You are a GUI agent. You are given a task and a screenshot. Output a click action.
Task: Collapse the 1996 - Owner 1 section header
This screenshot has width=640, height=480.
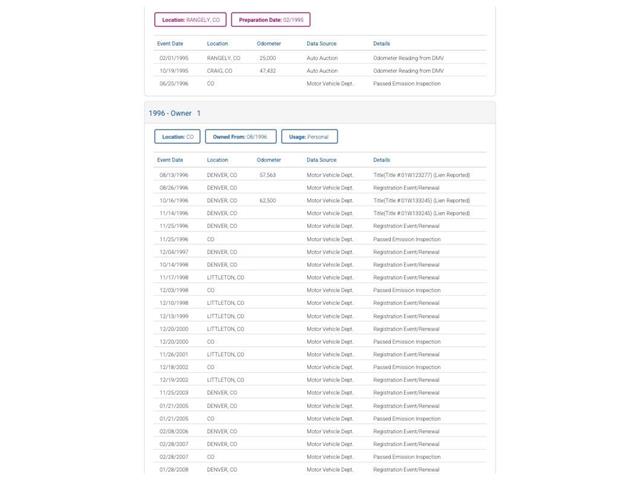320,113
